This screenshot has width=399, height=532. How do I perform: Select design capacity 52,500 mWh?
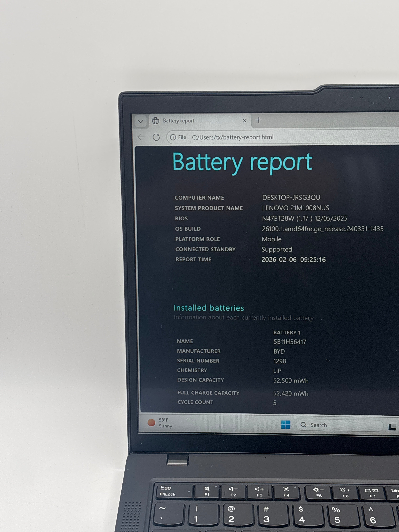[291, 381]
